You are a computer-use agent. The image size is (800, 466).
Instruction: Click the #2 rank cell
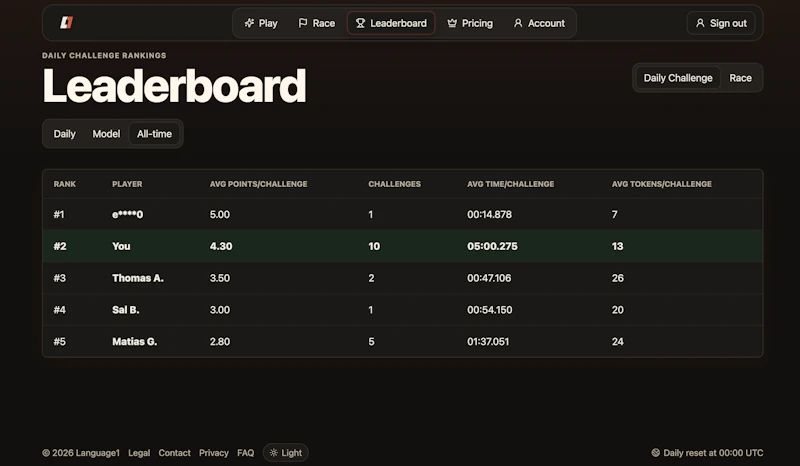[x=60, y=246]
